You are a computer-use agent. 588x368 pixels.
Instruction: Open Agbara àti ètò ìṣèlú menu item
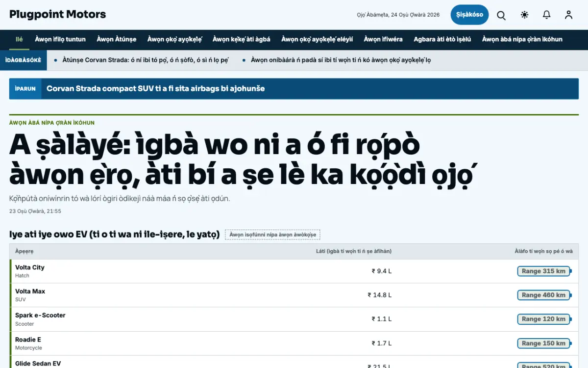[x=442, y=39]
